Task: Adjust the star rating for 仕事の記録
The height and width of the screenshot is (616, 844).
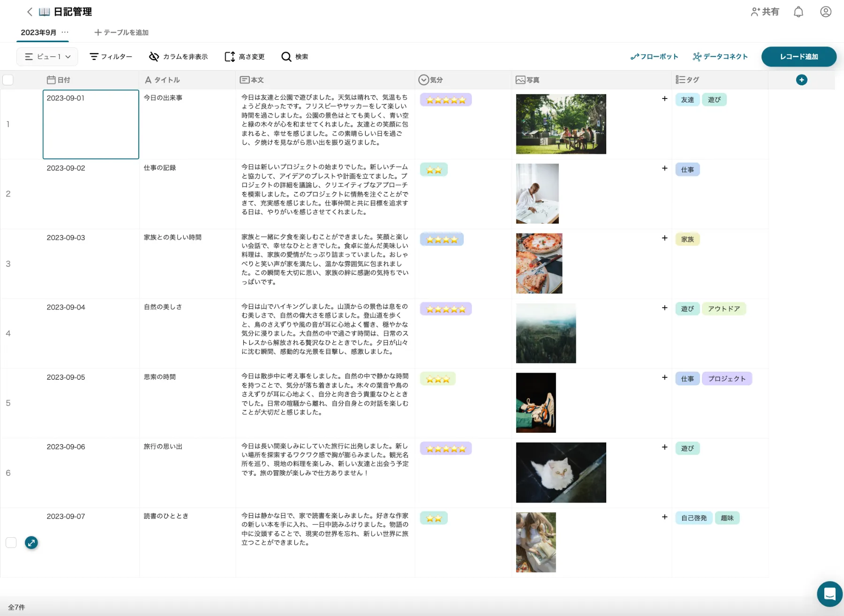Action: pos(434,170)
